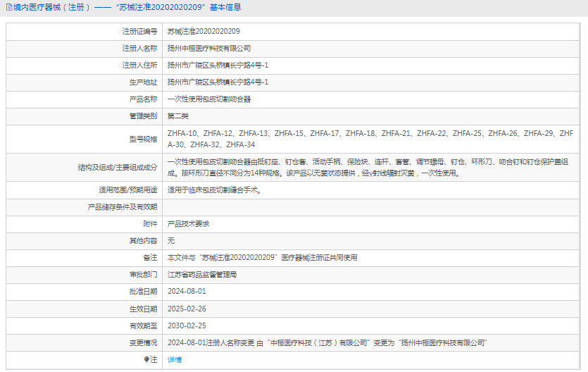Click the 生效日期 label
Image resolution: width=588 pixels, height=372 pixels.
coord(143,309)
